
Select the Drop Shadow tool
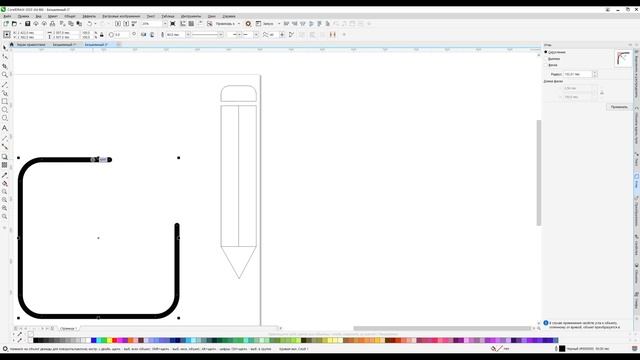point(4,157)
